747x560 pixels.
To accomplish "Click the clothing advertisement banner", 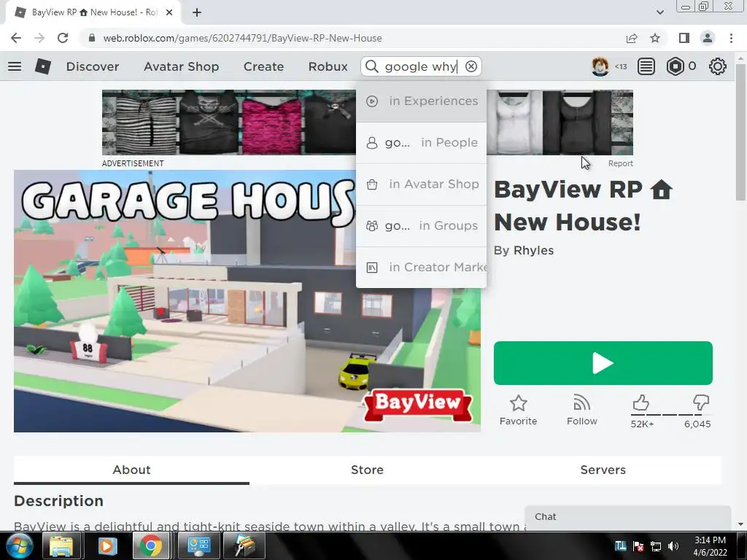I will point(368,122).
